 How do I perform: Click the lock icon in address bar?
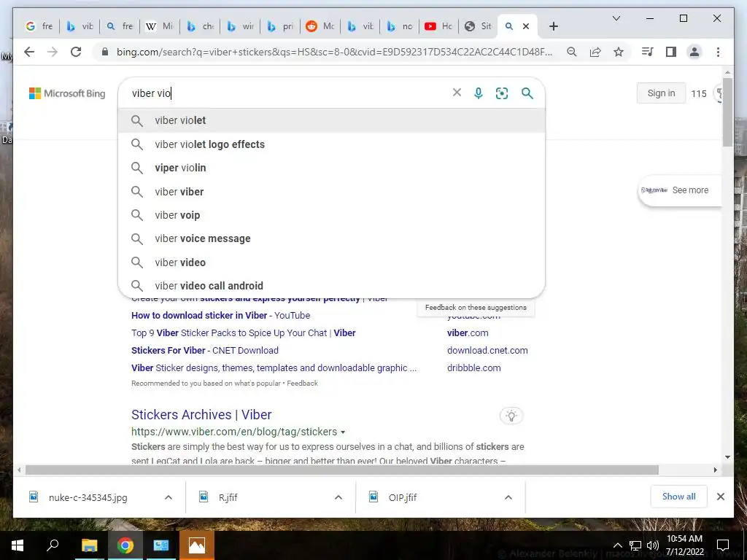pyautogui.click(x=105, y=52)
